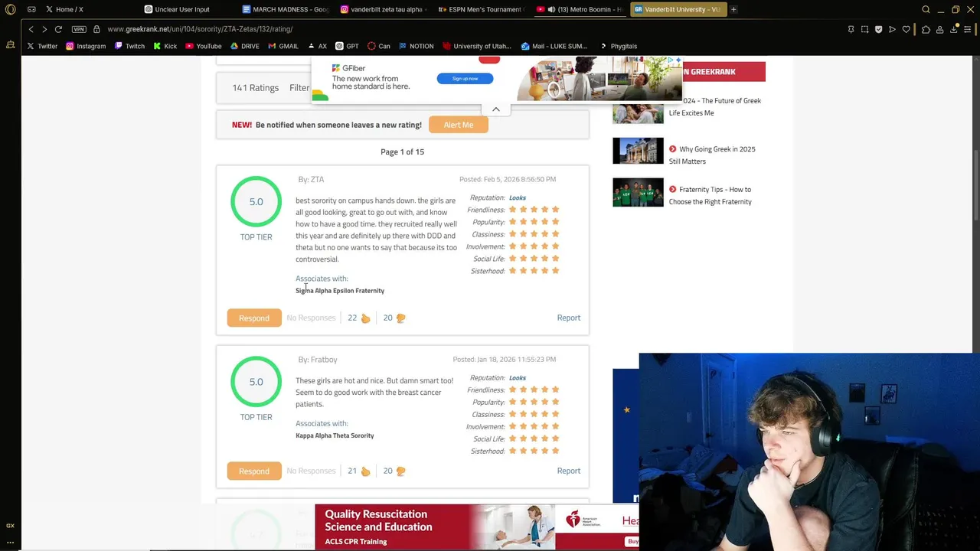Open the extensions cube icon

coord(926,29)
